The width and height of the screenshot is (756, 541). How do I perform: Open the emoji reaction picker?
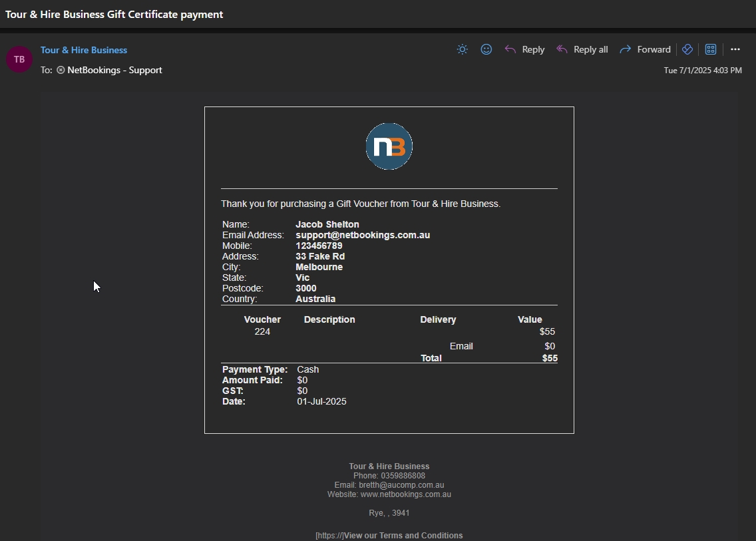tap(486, 49)
